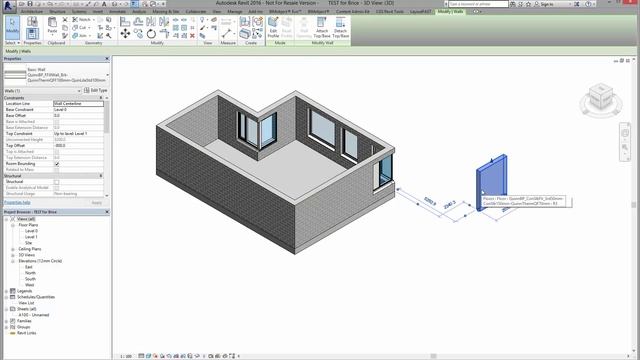Click the navigation wheel icon on navigation bar
The width and height of the screenshot is (640, 360).
[625, 133]
